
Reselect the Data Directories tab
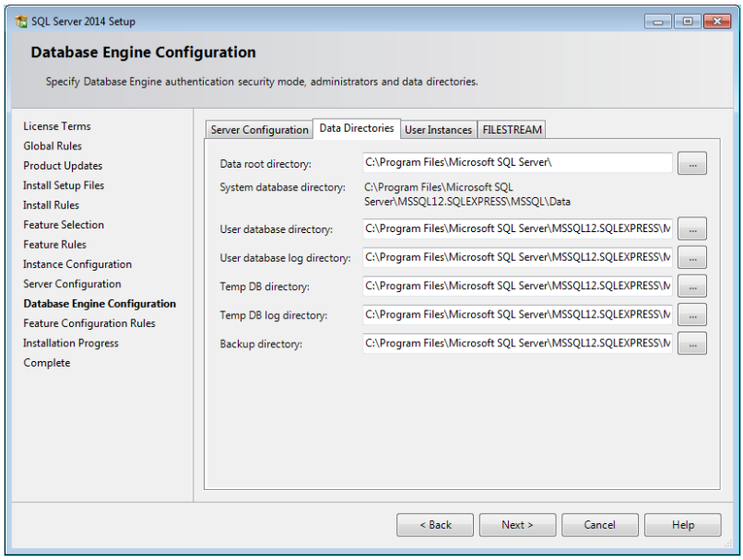point(356,129)
